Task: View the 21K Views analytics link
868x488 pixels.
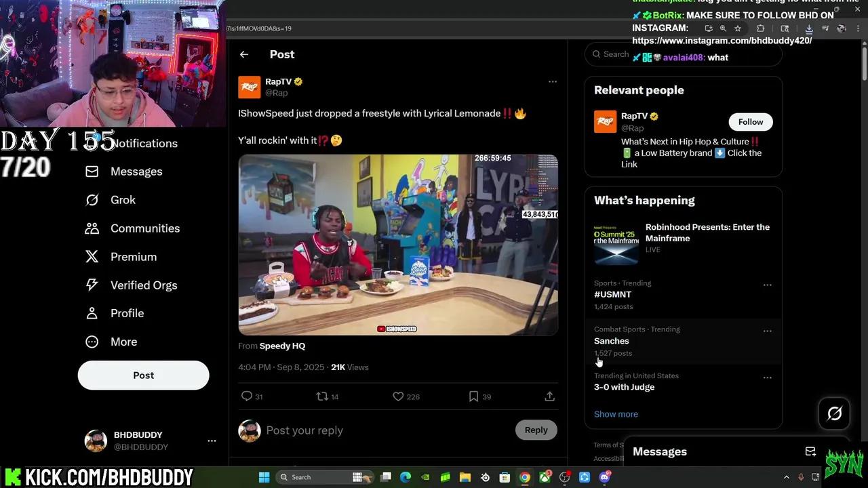Action: 350,367
